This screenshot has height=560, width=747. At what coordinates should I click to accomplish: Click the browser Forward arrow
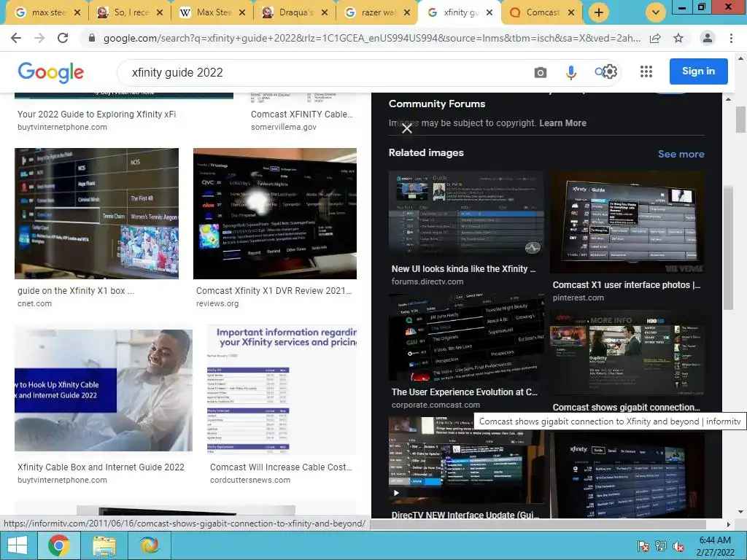point(39,38)
